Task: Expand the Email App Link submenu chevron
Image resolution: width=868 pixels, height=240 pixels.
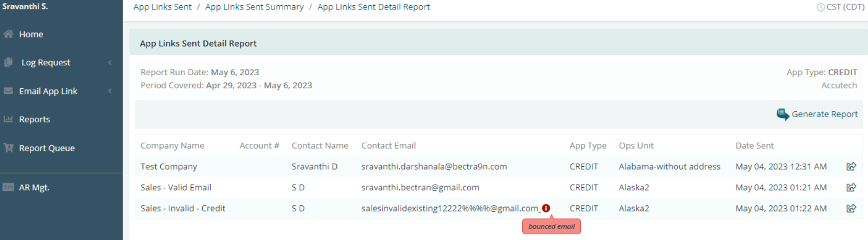Action: click(110, 91)
